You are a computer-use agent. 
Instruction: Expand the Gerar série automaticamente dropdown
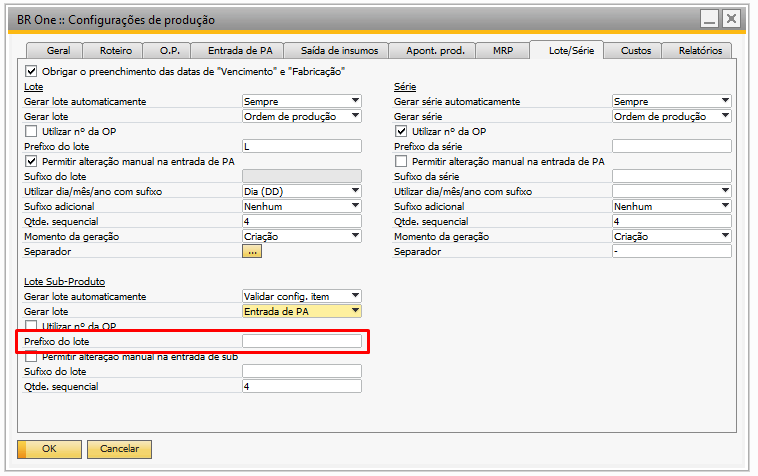pos(724,101)
